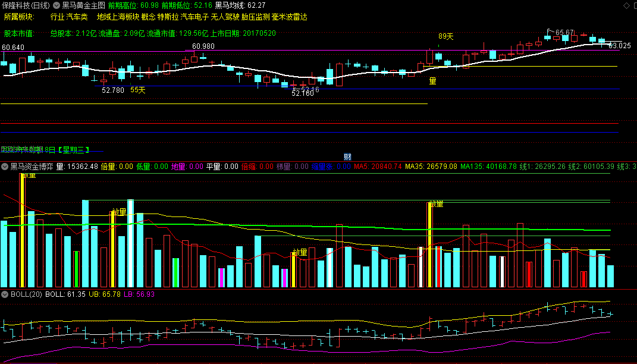
Task: Click the 量: 15362.48 volume value
Action: tap(77, 167)
